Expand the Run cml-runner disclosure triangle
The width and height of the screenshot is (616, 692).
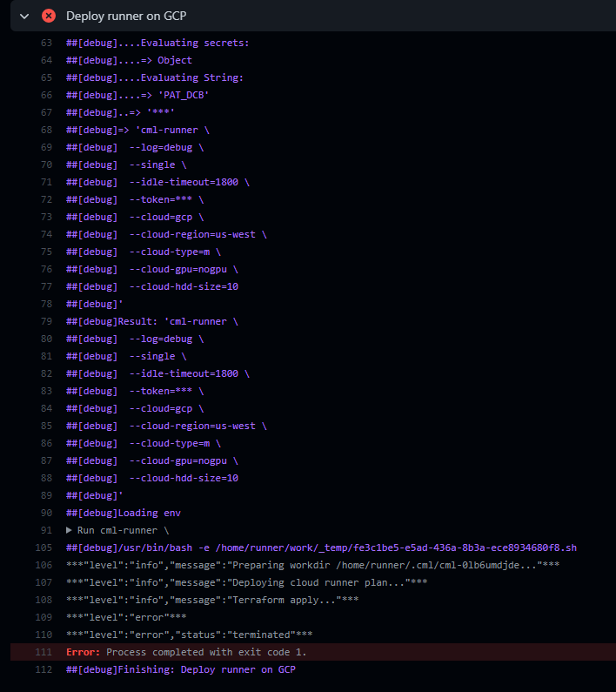pos(69,530)
